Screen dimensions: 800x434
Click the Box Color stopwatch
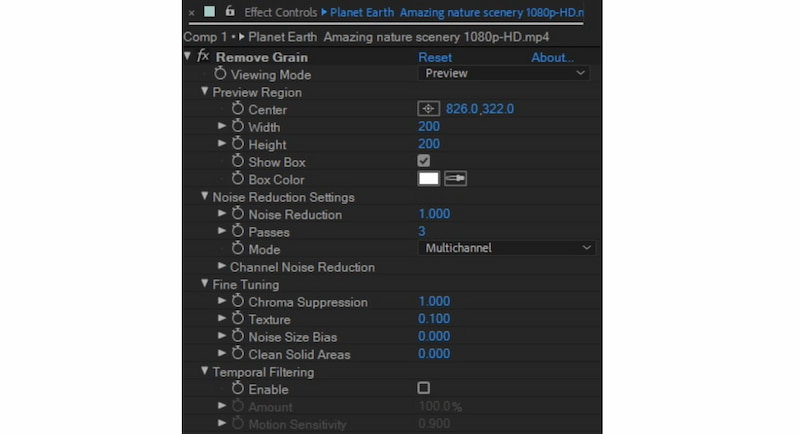coord(237,178)
